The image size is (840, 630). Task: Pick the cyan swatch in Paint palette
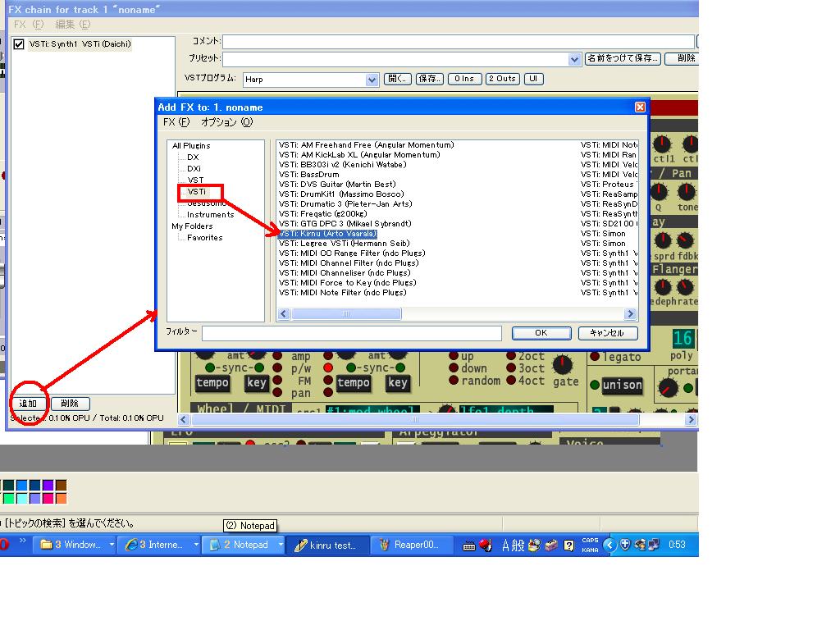21,498
